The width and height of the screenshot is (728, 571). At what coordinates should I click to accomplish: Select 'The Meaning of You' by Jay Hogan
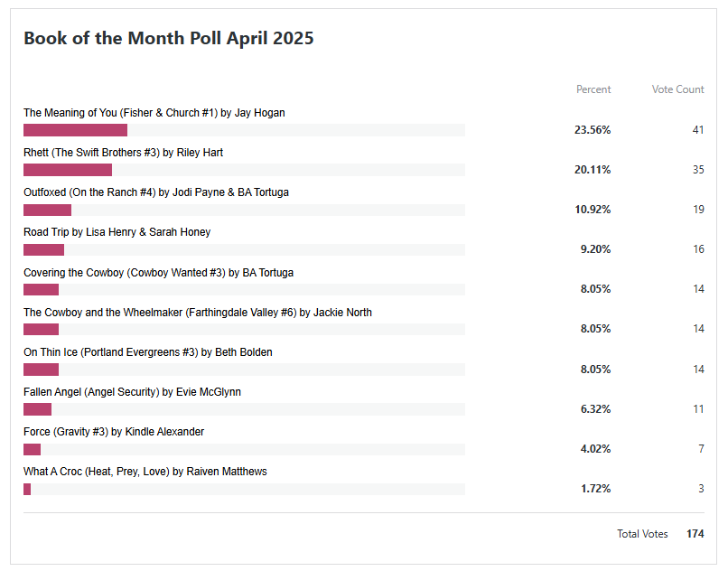(154, 113)
